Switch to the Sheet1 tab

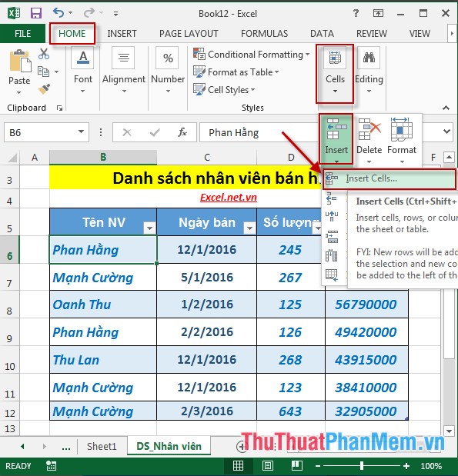[x=102, y=446]
